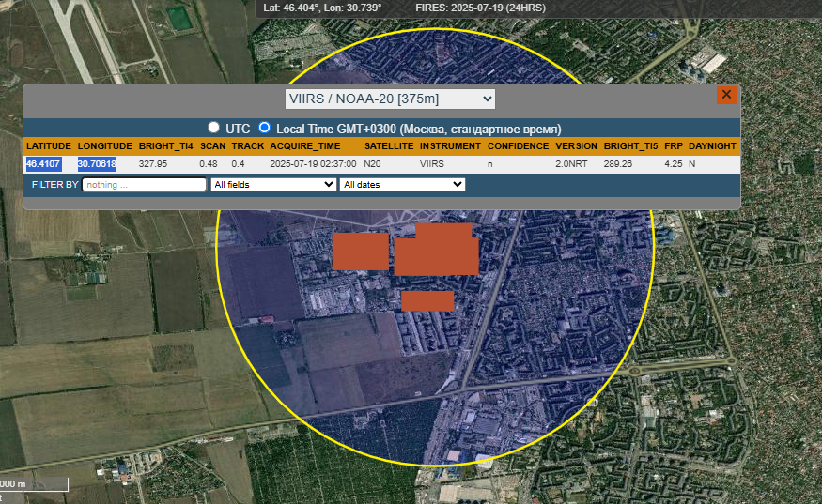
Task: Click the FILTER BY text input field
Action: point(144,184)
